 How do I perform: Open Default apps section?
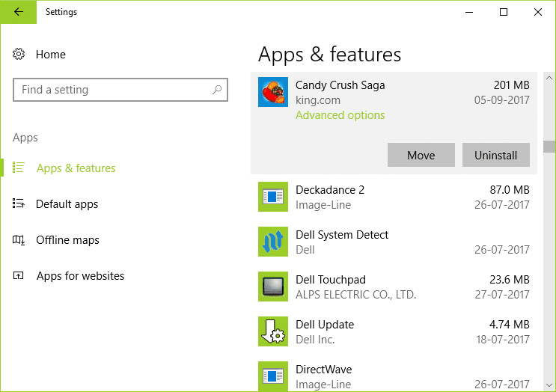tap(67, 204)
